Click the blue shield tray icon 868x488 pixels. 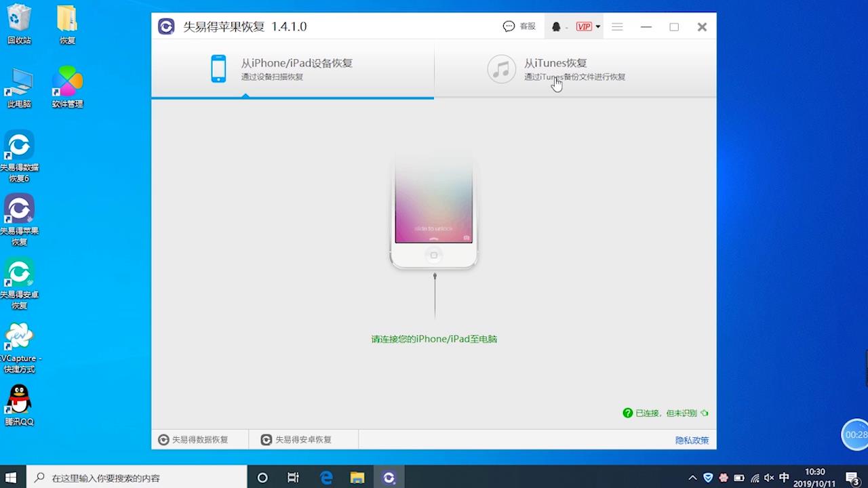[x=708, y=478]
